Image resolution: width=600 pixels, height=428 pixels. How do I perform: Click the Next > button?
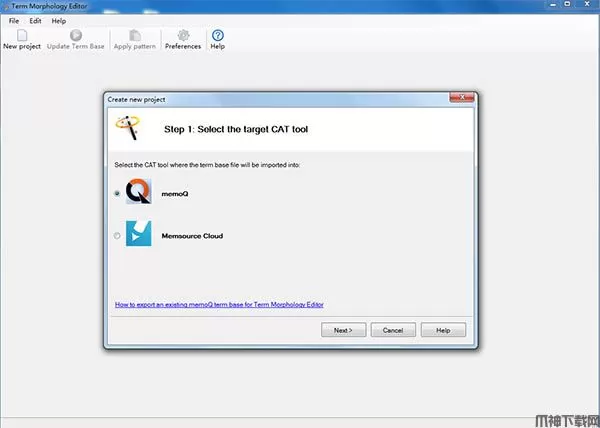(x=343, y=330)
